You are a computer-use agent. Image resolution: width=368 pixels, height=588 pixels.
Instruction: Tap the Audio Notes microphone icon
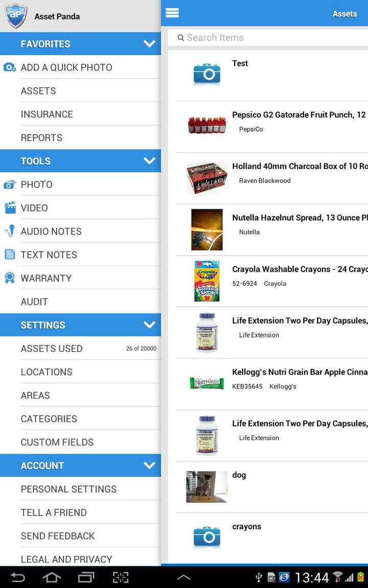point(10,231)
